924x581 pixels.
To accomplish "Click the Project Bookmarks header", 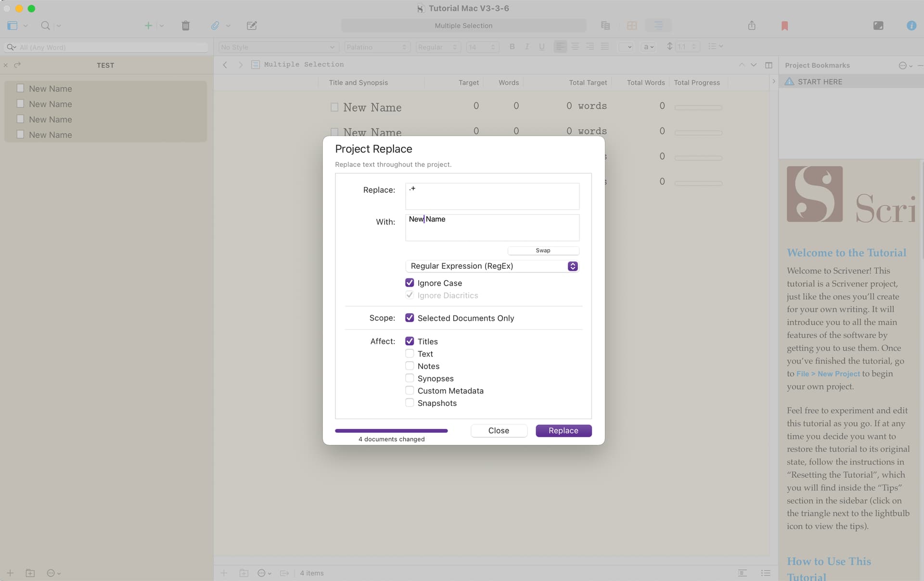I will tap(817, 65).
